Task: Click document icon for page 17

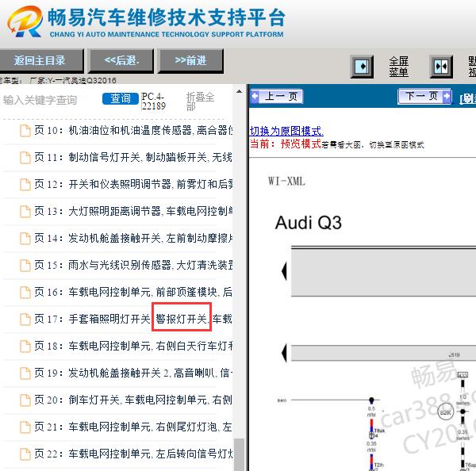Action: pos(25,320)
